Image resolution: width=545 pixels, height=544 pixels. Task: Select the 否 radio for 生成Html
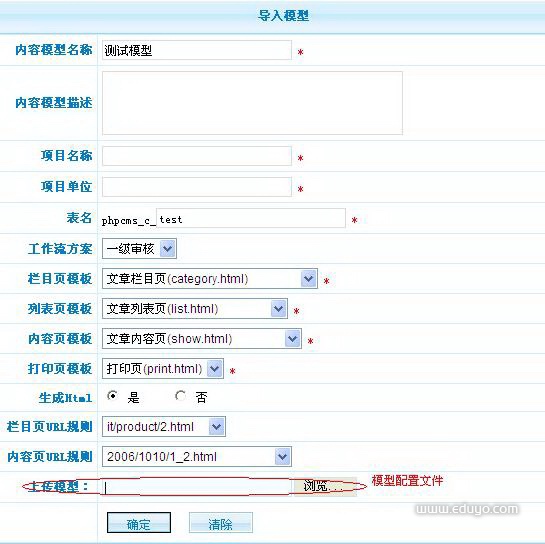pos(180,396)
